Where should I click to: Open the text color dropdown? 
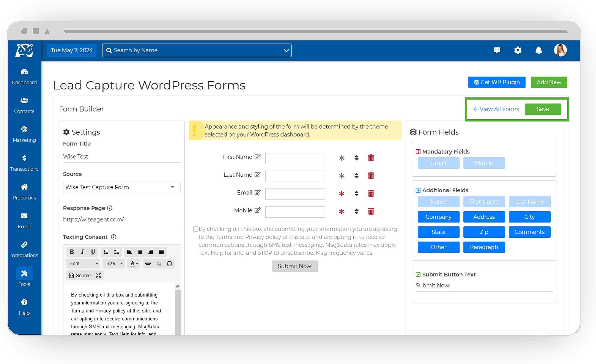coord(134,263)
